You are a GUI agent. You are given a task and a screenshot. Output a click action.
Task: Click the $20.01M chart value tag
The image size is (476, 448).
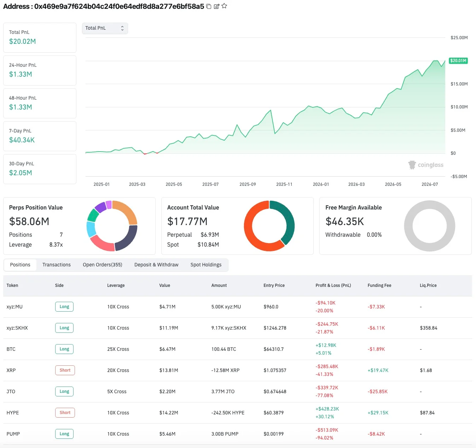[458, 61]
